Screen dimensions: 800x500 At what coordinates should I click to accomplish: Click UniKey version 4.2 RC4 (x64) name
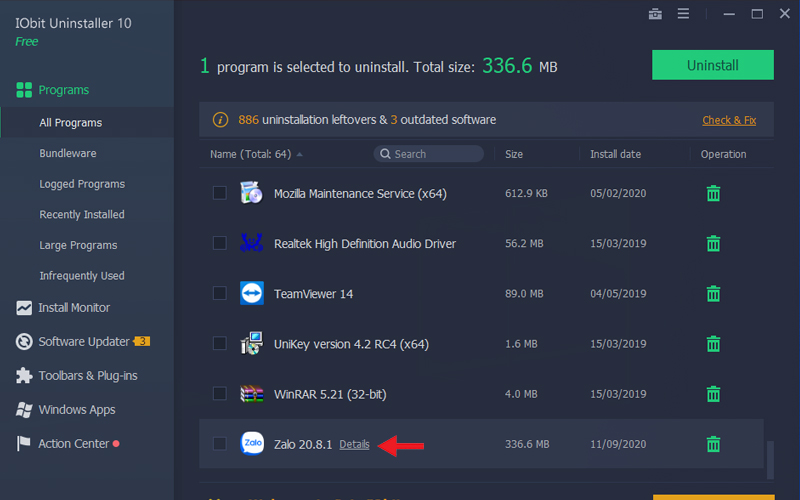click(x=351, y=344)
